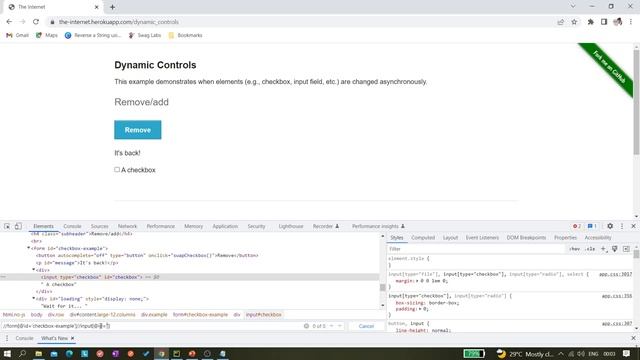The height and width of the screenshot is (360, 640).
Task: Select form#checkbox-example in the breadcrumb
Action: click(200, 315)
